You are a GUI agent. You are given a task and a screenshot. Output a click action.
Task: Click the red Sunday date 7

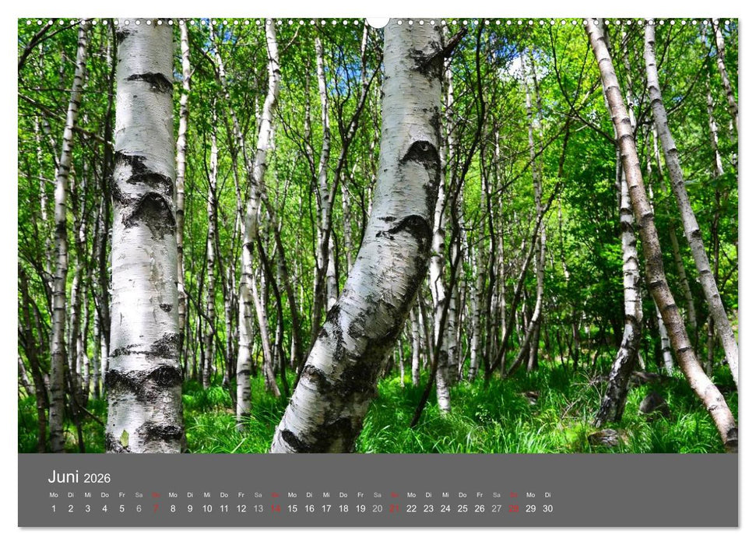click(x=156, y=508)
